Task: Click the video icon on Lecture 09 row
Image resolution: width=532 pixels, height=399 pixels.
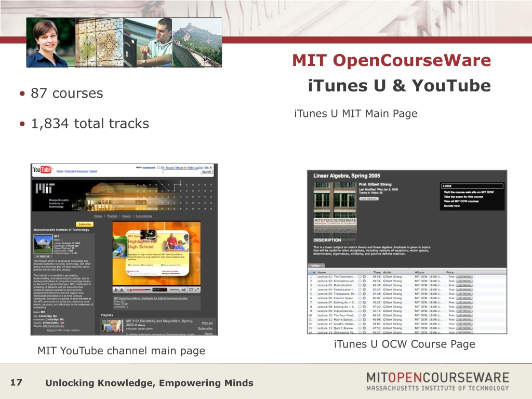Action: 360,311
